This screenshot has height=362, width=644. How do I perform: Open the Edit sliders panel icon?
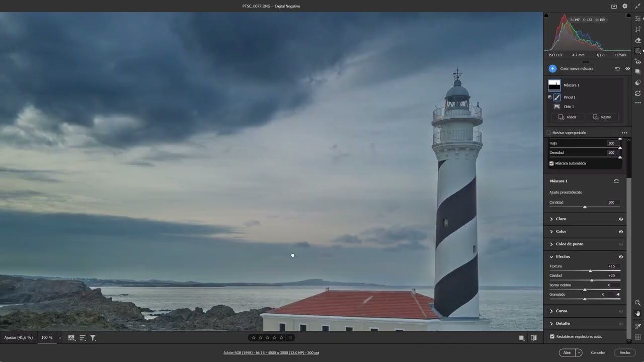[638, 18]
